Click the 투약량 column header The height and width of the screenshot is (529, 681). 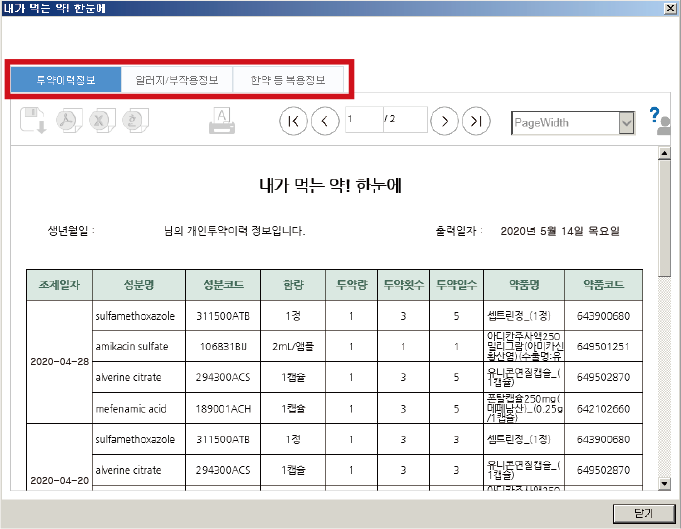click(351, 285)
